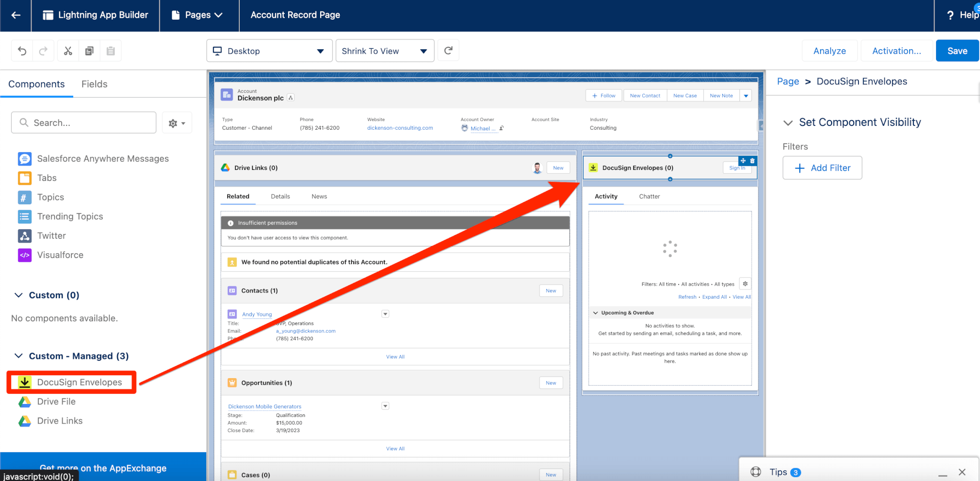980x481 pixels.
Task: Select the Related tab
Action: (x=238, y=196)
